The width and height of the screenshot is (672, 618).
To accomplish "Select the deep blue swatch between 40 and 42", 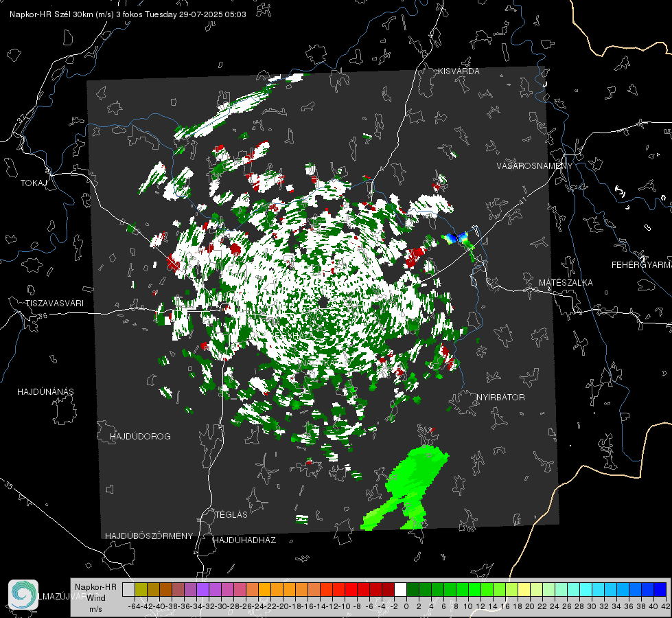I will pos(660,590).
